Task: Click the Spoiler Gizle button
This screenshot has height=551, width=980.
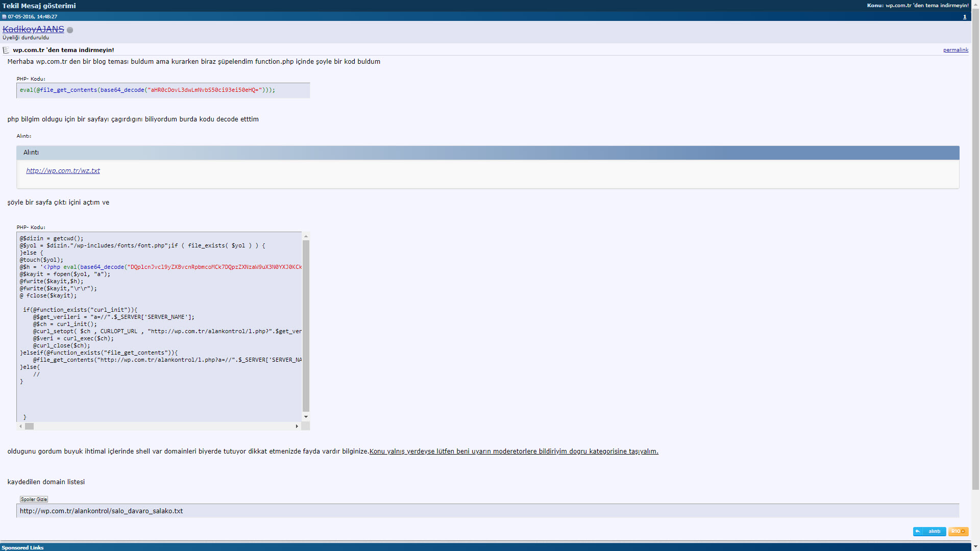Action: point(34,499)
